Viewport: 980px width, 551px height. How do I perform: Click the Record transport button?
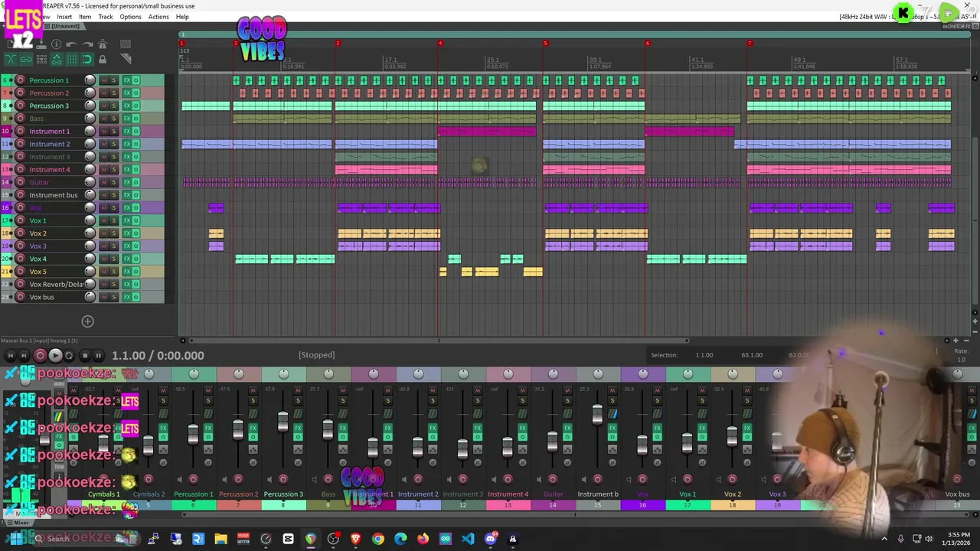point(40,355)
